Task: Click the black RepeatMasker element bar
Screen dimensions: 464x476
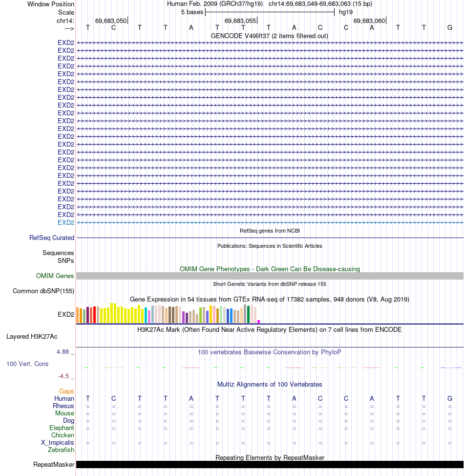Action: (x=270, y=464)
